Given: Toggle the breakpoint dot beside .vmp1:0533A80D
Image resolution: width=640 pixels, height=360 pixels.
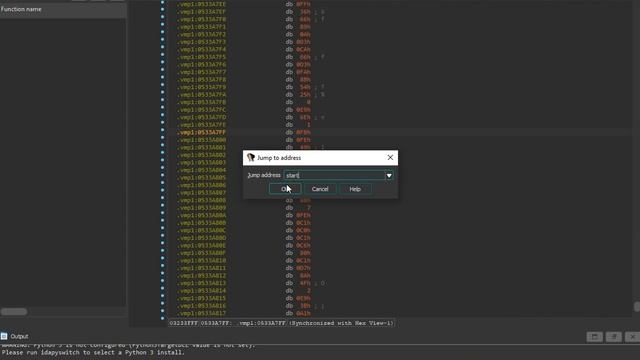Looking at the screenshot, I should [x=162, y=236].
